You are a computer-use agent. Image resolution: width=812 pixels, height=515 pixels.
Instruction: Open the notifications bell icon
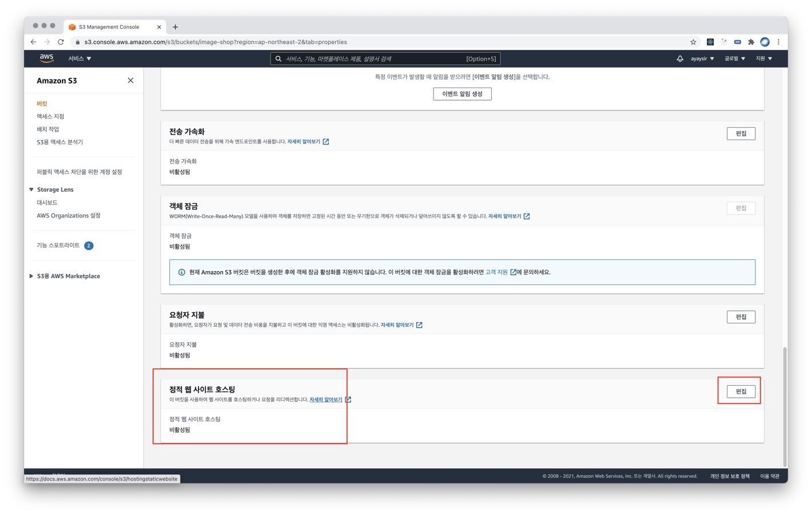679,58
